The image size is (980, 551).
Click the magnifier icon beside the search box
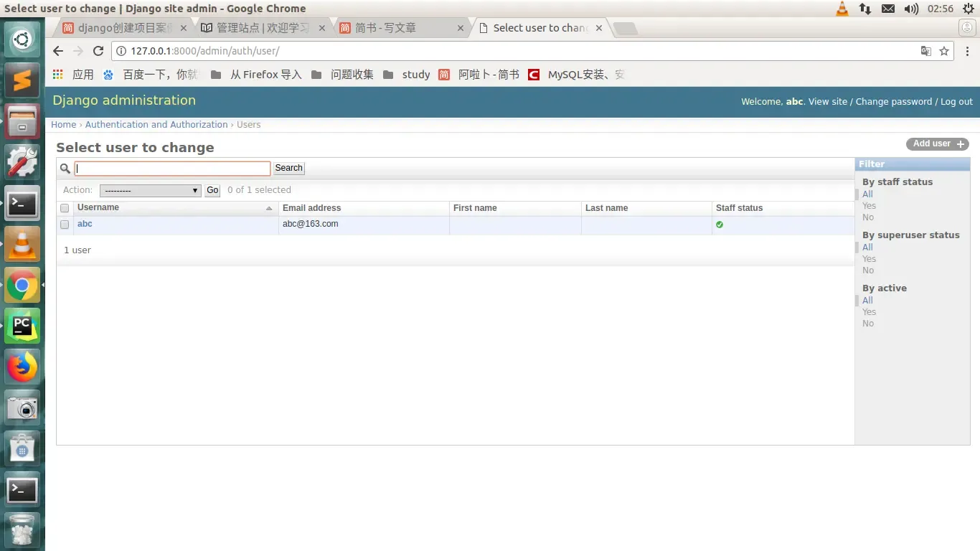(x=65, y=168)
